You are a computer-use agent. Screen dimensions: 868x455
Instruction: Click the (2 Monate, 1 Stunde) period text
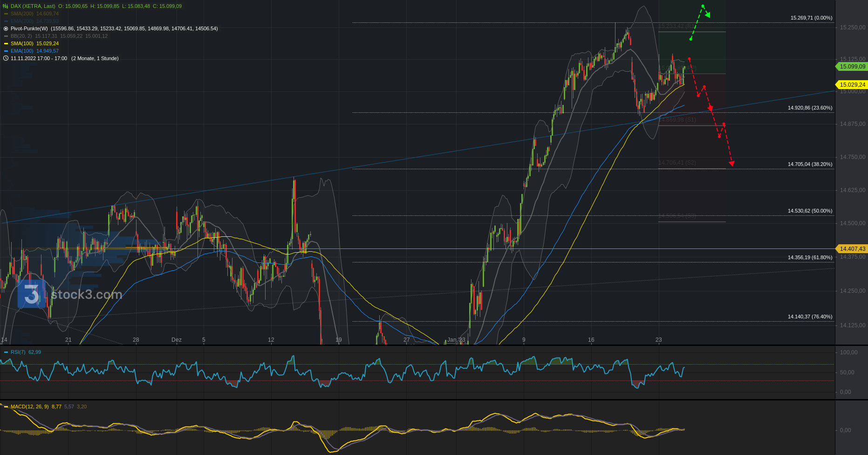[x=95, y=58]
